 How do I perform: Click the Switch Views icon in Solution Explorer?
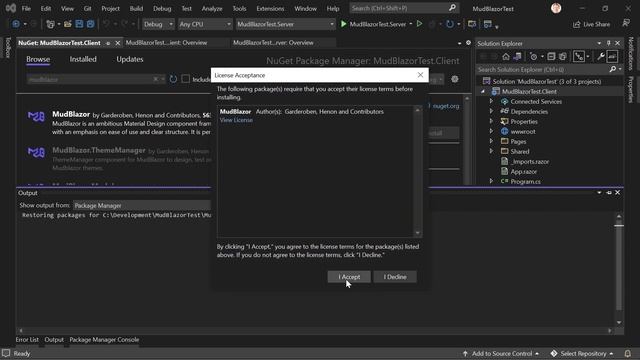click(x=517, y=56)
